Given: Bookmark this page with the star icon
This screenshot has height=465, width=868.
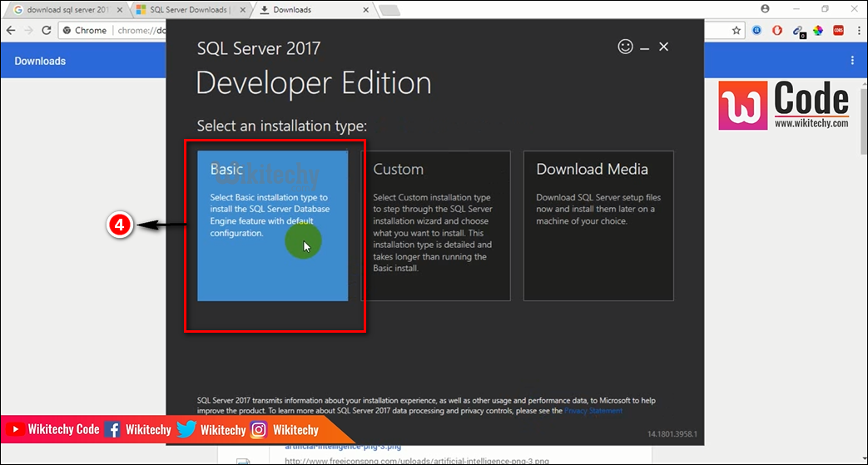Looking at the screenshot, I should coord(737,30).
